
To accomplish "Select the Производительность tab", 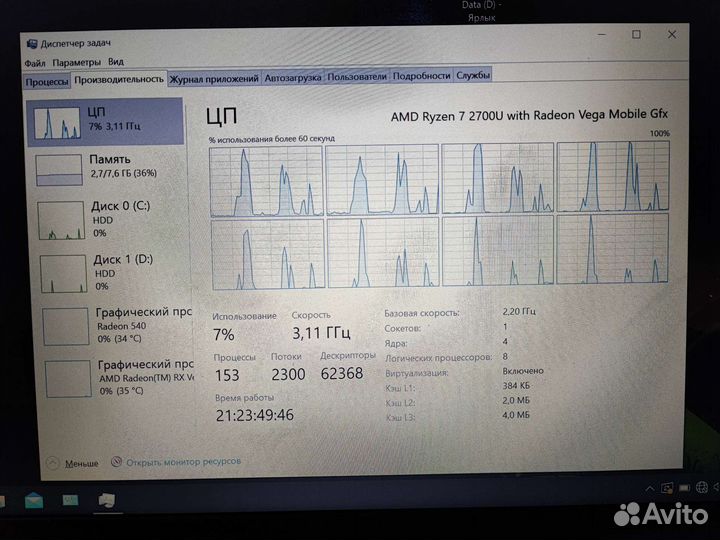I will pos(119,79).
